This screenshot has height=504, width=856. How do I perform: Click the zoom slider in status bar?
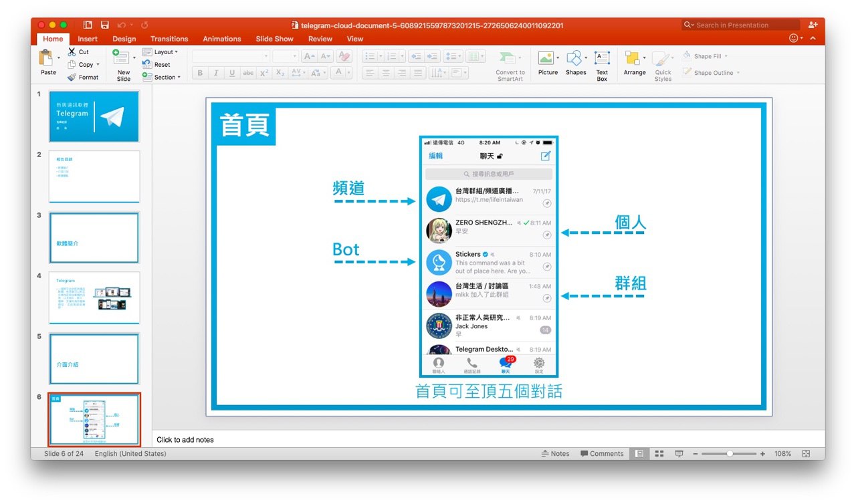pyautogui.click(x=730, y=454)
